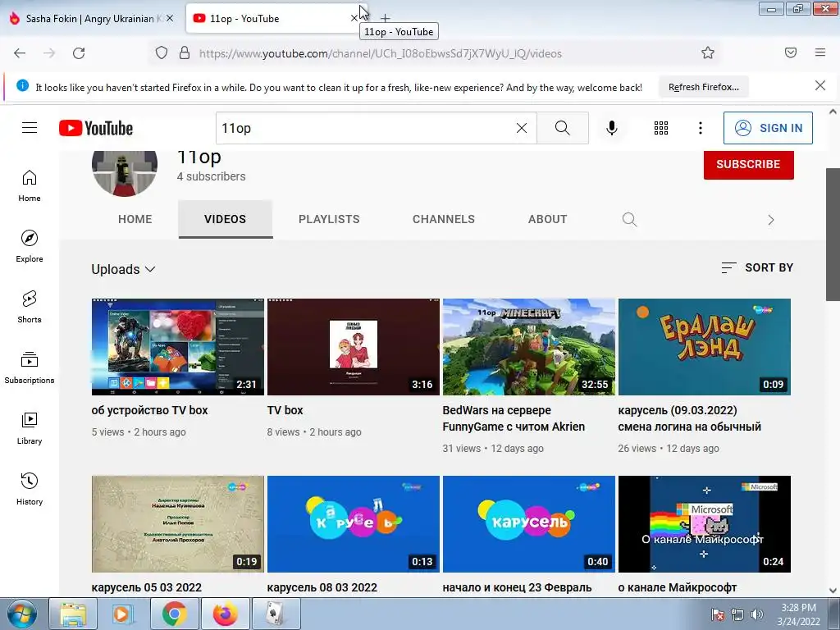Go back with the Firefox back arrow
Image resolution: width=840 pixels, height=630 pixels.
[x=20, y=53]
